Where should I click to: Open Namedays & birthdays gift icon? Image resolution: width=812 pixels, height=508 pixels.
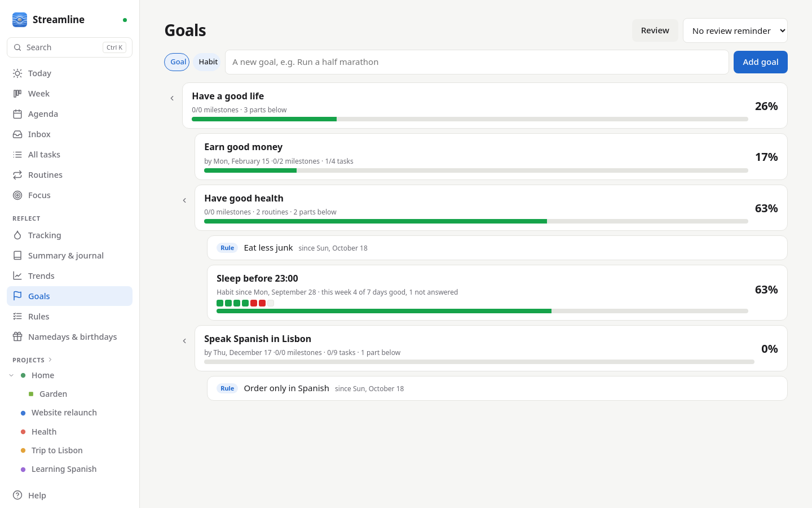17,337
